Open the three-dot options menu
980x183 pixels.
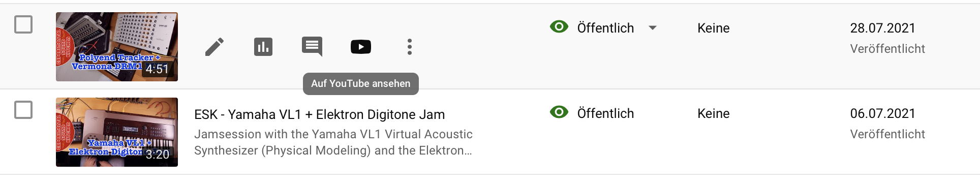tap(410, 47)
